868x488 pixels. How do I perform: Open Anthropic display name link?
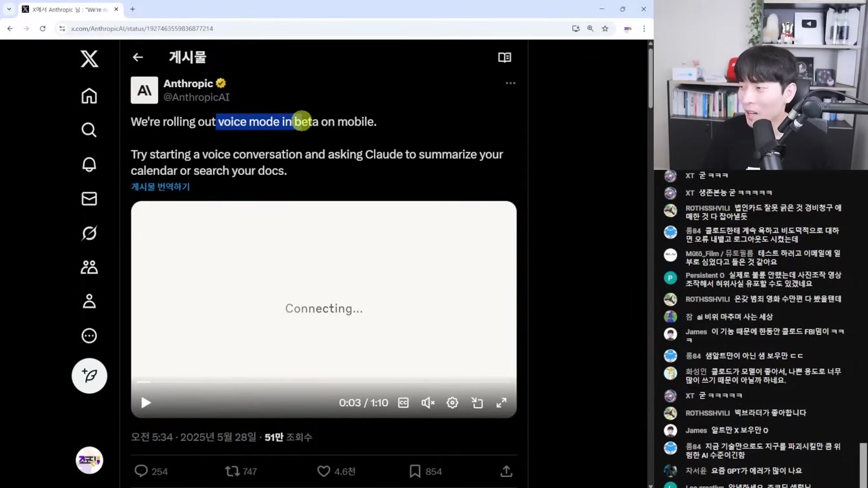(x=188, y=83)
